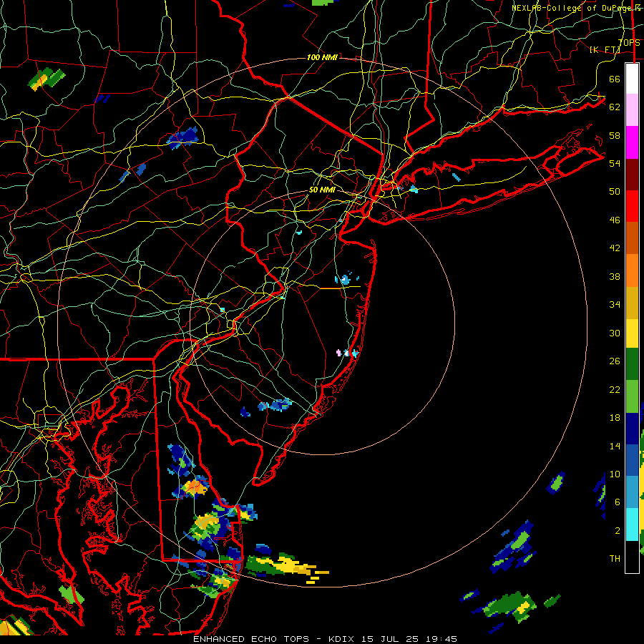This screenshot has height=644, width=644.
Task: Pick the yellow 30 kft legend swatch
Action: tap(632, 333)
